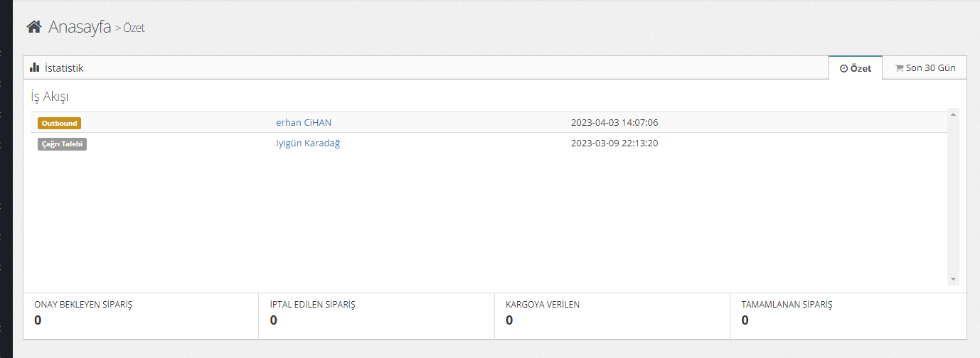The image size is (980, 358).
Task: Go to Anasayfa via the breadcrumb title
Action: (79, 27)
